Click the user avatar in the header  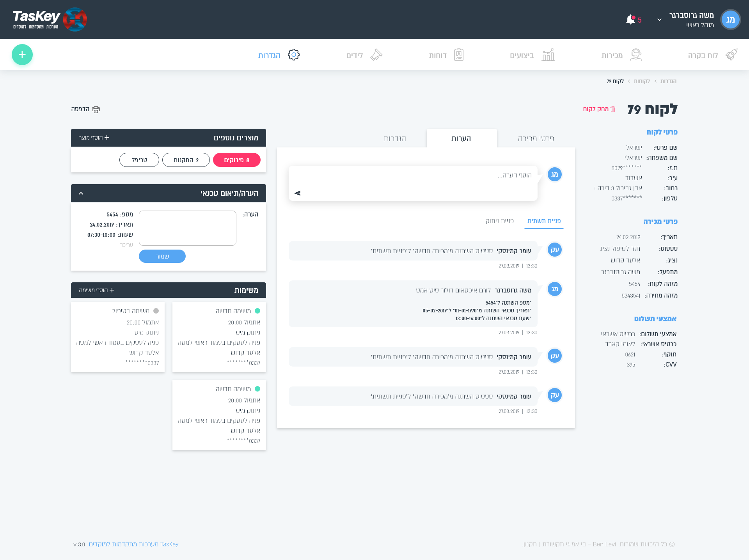point(730,19)
